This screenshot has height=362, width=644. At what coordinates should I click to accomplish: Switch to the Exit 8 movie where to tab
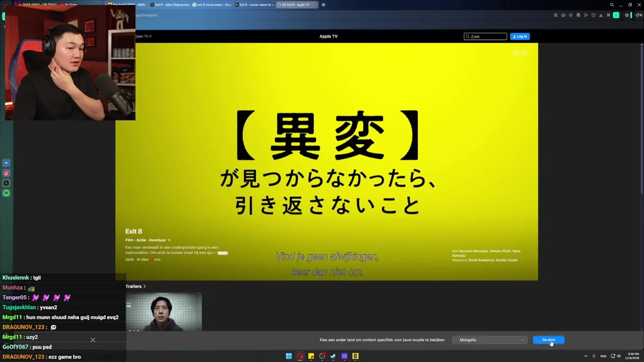click(x=255, y=5)
